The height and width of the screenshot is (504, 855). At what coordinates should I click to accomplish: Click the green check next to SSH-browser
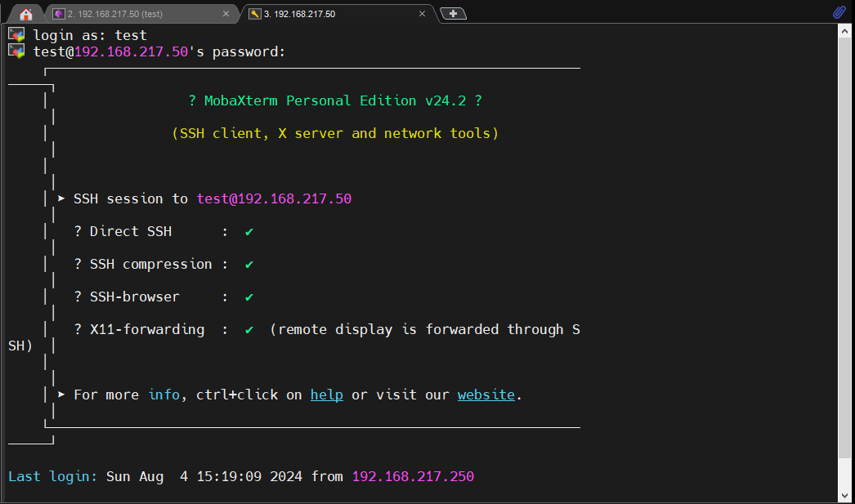(249, 297)
